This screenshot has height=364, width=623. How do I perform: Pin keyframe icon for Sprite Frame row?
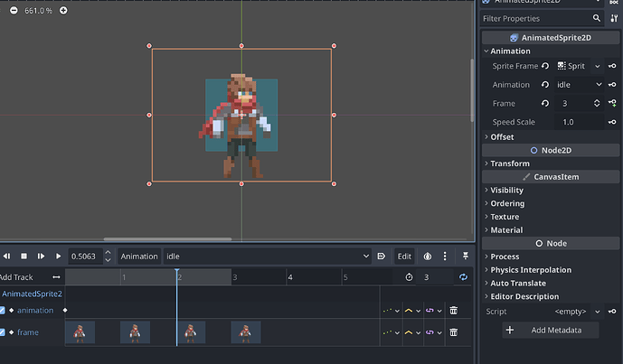click(x=612, y=66)
